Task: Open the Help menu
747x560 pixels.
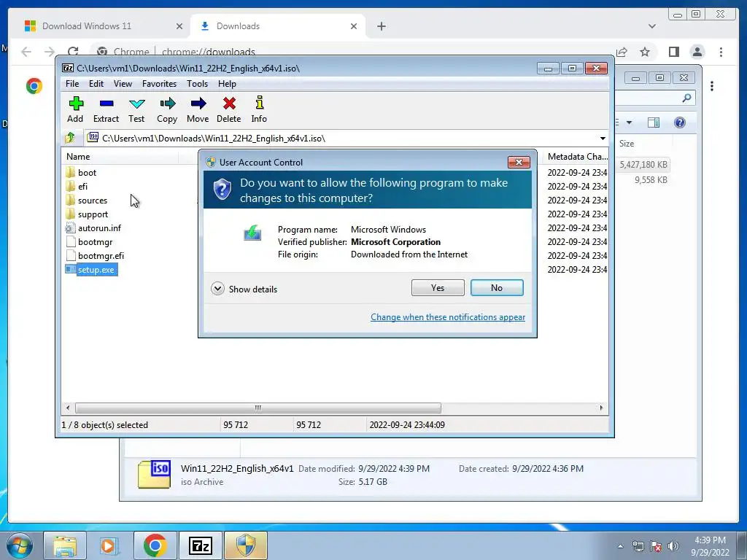Action: point(227,83)
